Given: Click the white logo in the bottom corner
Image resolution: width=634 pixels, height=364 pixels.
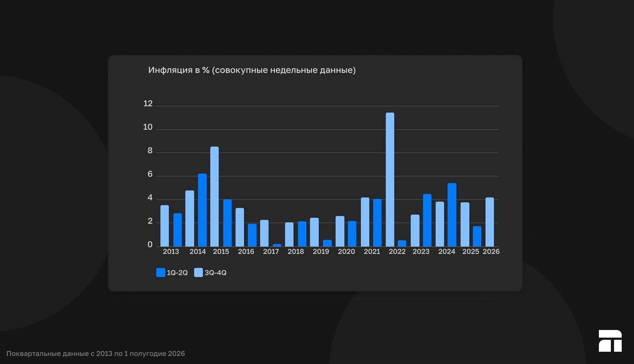Looking at the screenshot, I should (610, 341).
